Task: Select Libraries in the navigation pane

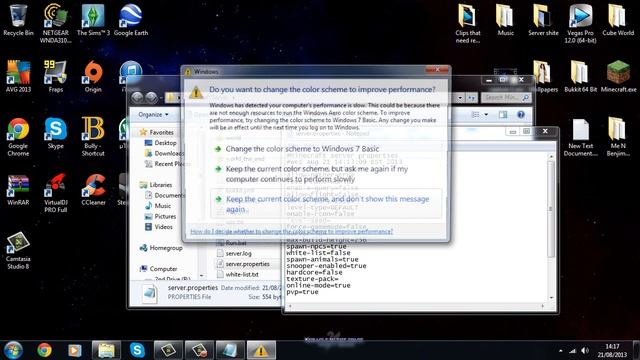Action: click(x=156, y=184)
